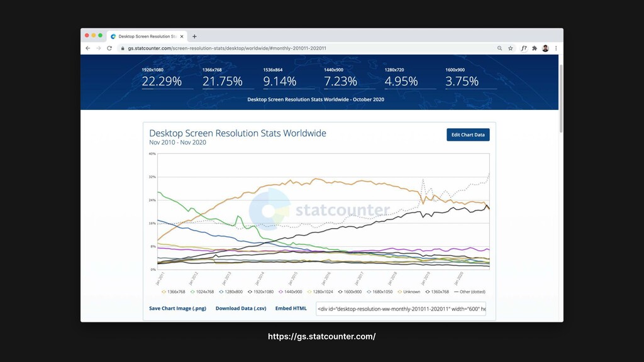Viewport: 644px width, 362px height.
Task: Toggle the Other (dotted) legend entry
Action: coord(470,292)
